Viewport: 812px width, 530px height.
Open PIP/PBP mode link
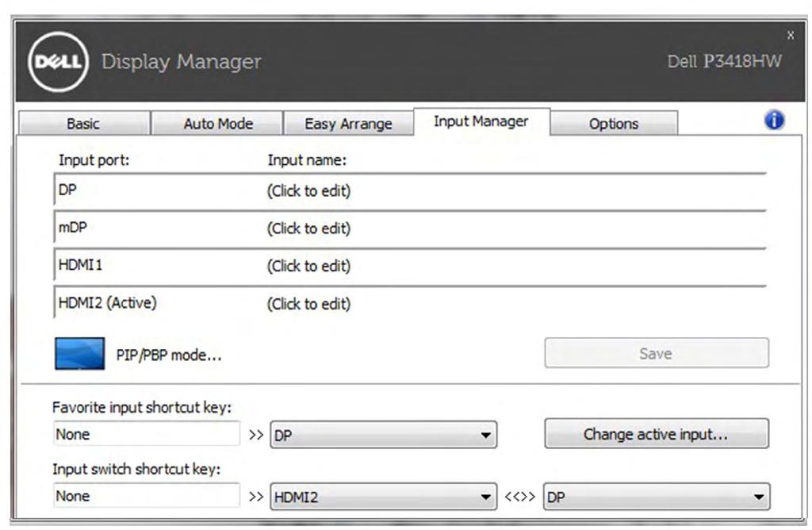coord(169,355)
